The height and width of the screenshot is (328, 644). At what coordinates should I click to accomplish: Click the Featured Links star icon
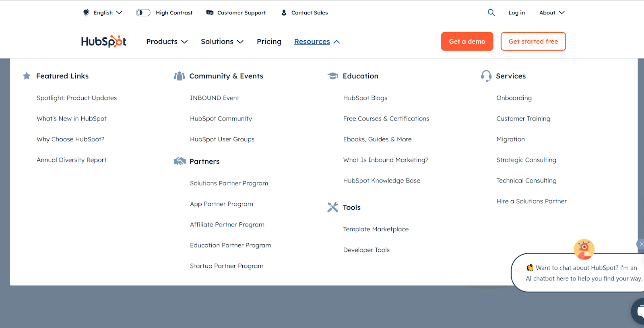[27, 76]
